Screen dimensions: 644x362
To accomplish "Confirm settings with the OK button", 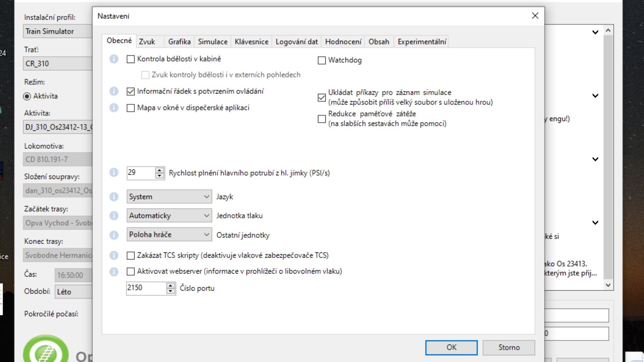I will coord(451,348).
